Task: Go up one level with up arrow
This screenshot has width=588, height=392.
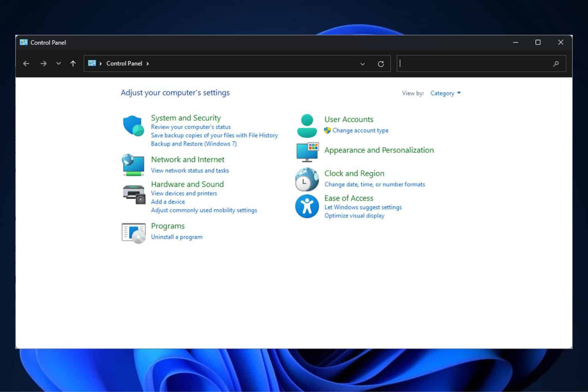Action: point(73,64)
